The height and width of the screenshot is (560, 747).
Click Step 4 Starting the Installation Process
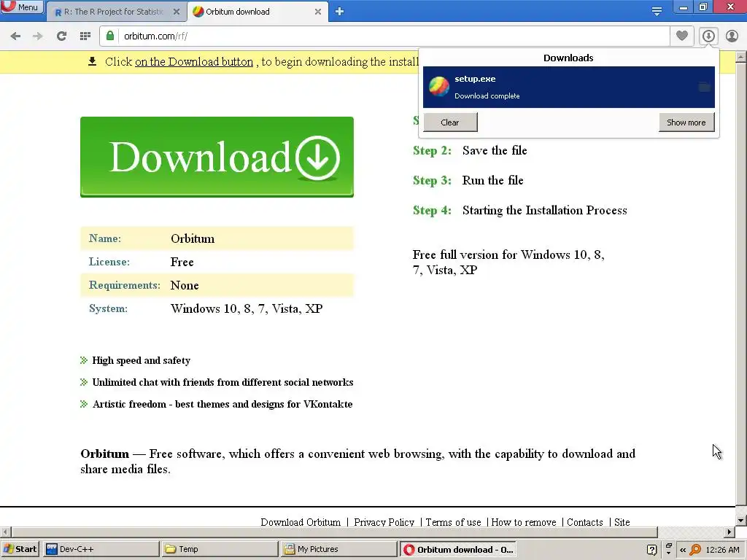(519, 211)
